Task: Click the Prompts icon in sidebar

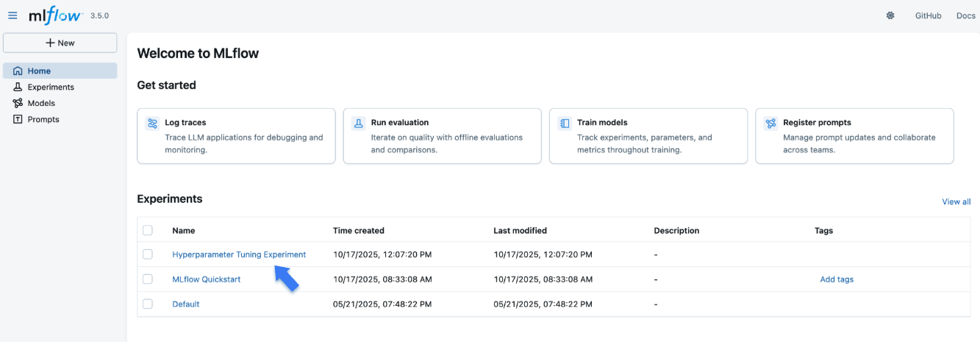Action: coord(18,120)
